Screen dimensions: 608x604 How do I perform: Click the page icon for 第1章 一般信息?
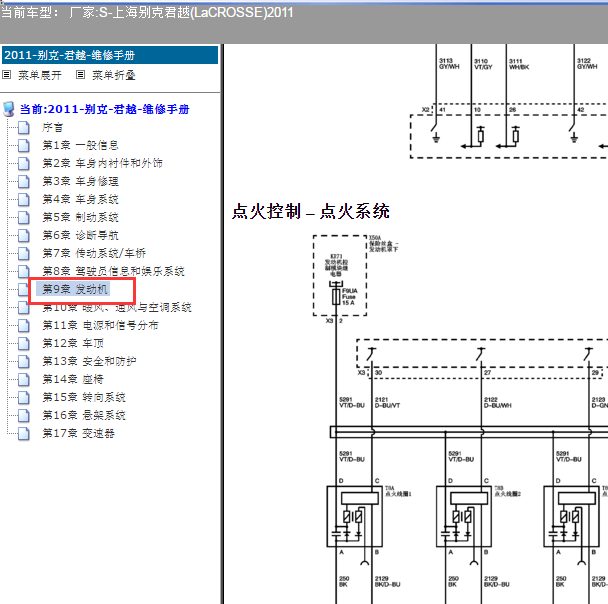24,145
